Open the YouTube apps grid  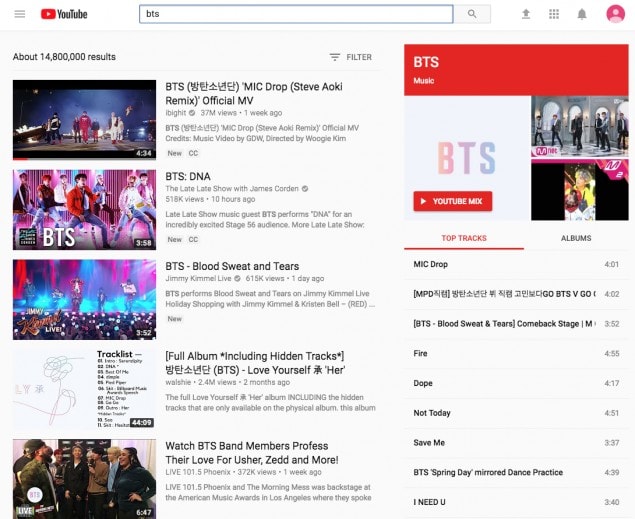(x=554, y=14)
